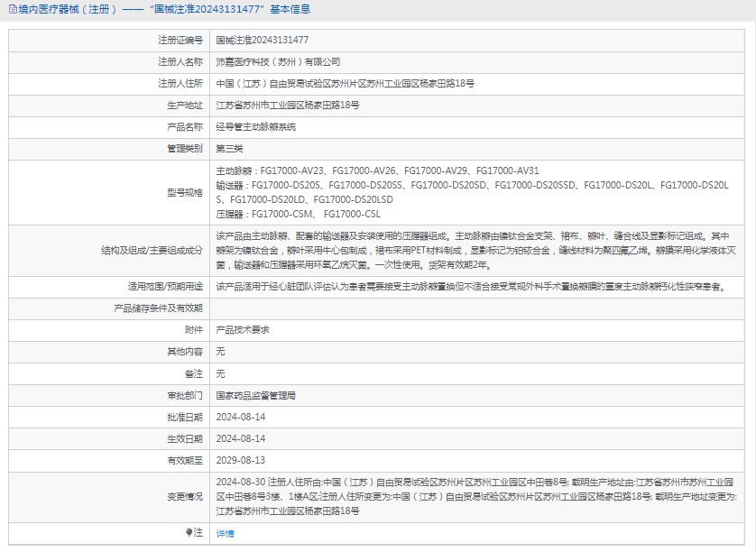Image resolution: width=756 pixels, height=552 pixels.
Task: Click the 变更情况 row label
Action: 185,497
